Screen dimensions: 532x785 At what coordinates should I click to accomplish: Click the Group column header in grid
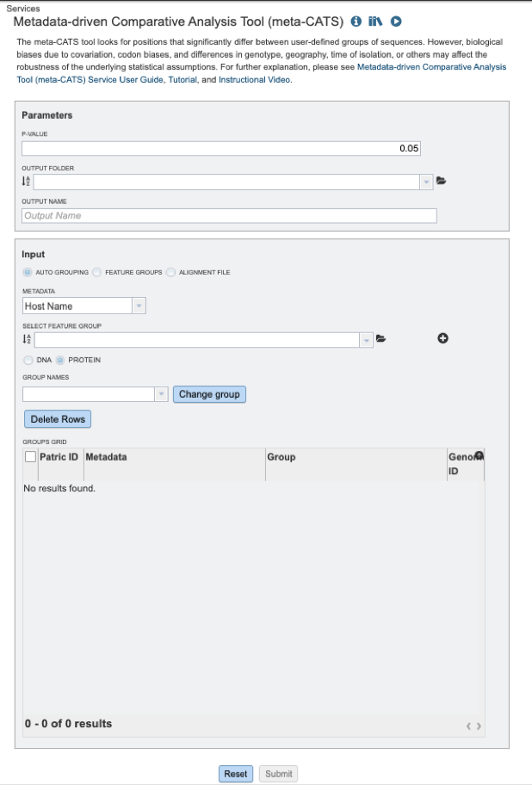[x=281, y=457]
